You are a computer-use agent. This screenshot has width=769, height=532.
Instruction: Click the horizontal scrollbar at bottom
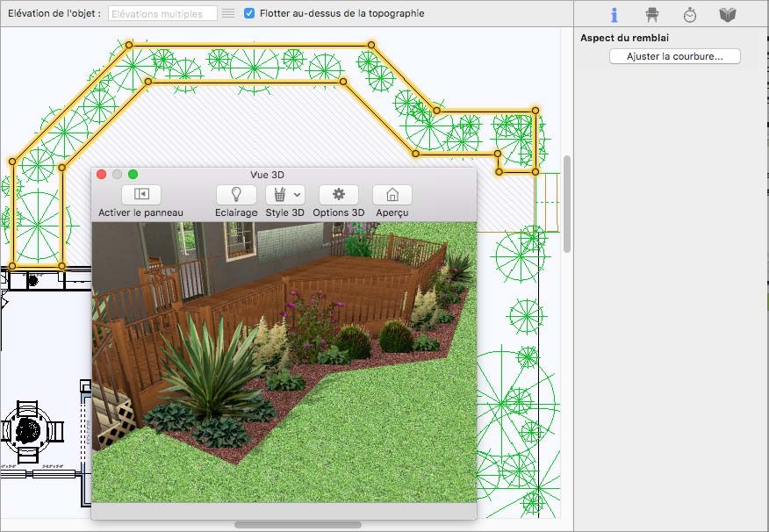click(297, 525)
